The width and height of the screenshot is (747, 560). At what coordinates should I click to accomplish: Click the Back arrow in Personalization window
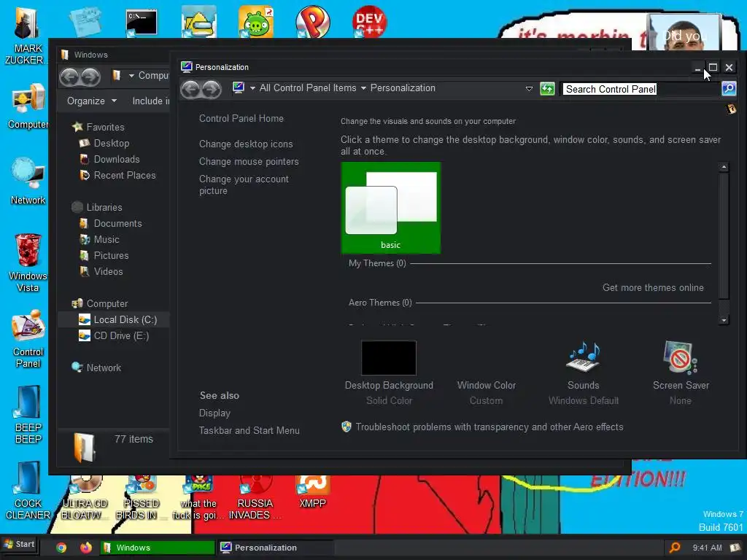click(x=191, y=89)
